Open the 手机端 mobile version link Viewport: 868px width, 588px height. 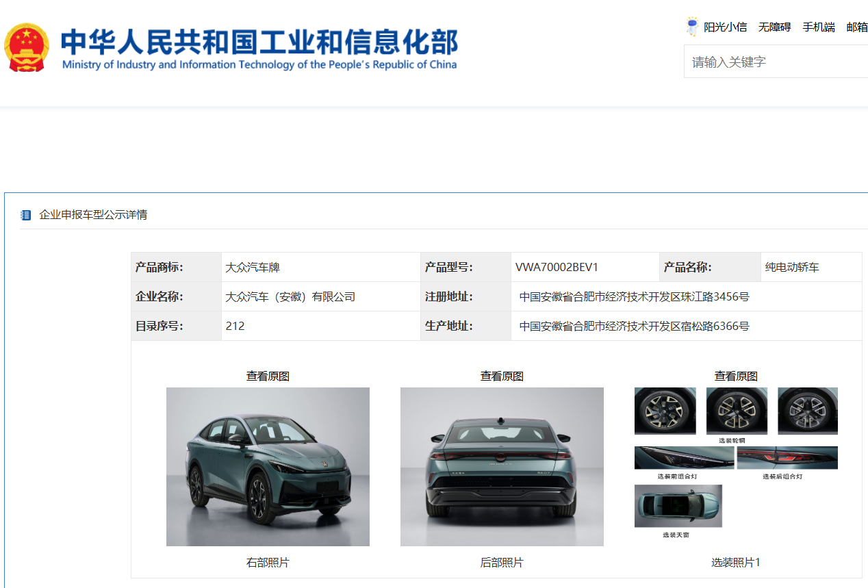819,27
